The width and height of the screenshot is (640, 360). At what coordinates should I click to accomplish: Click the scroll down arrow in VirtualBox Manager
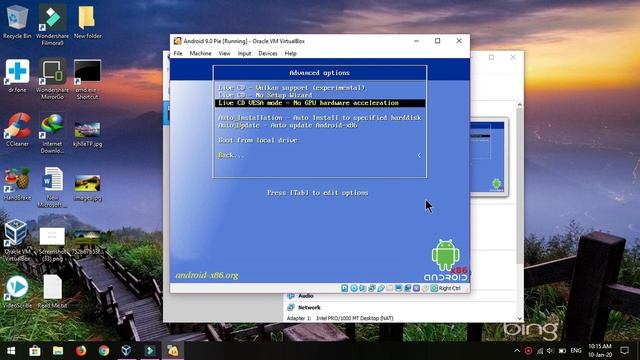tap(519, 318)
